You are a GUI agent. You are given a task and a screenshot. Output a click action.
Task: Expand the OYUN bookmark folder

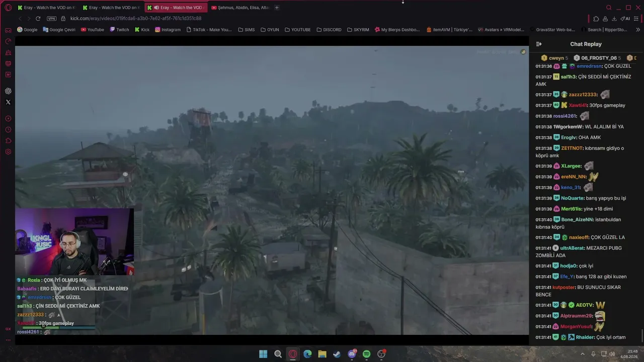(270, 30)
